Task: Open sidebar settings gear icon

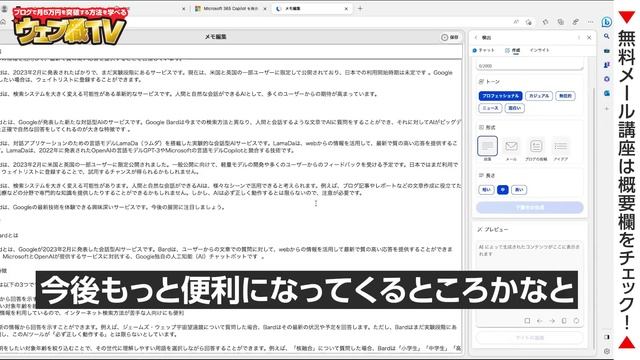Action: [x=607, y=351]
